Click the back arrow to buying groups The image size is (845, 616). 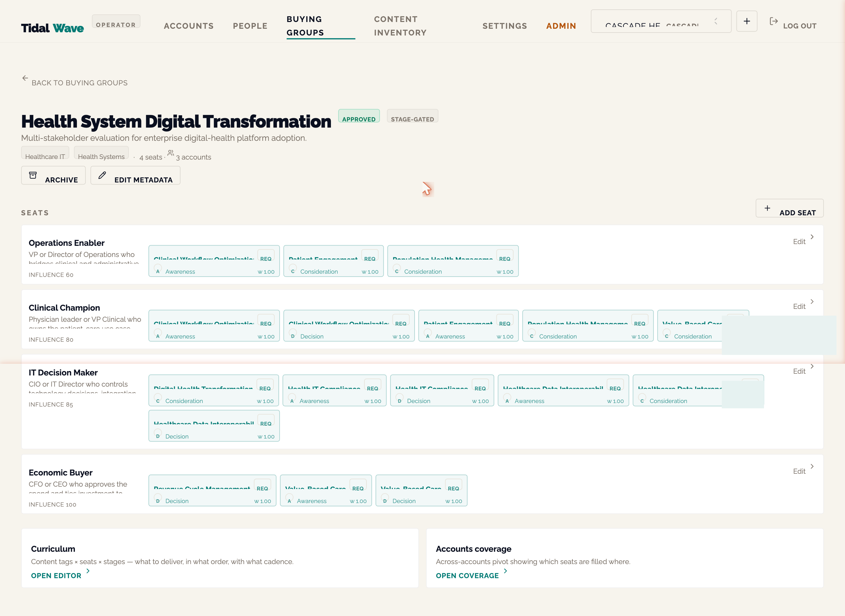25,78
